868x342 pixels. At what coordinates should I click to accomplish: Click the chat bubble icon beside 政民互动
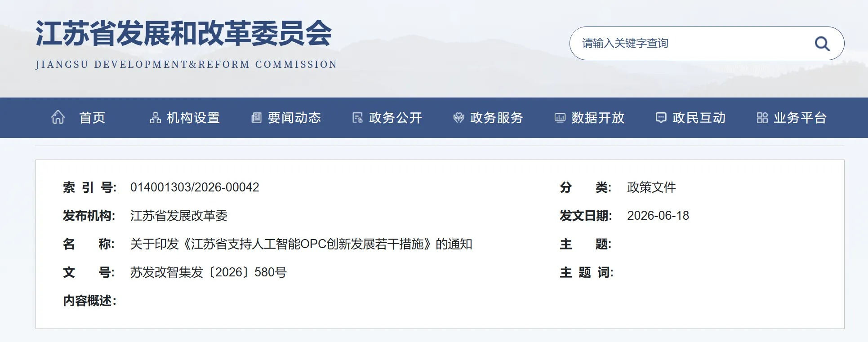(x=661, y=118)
